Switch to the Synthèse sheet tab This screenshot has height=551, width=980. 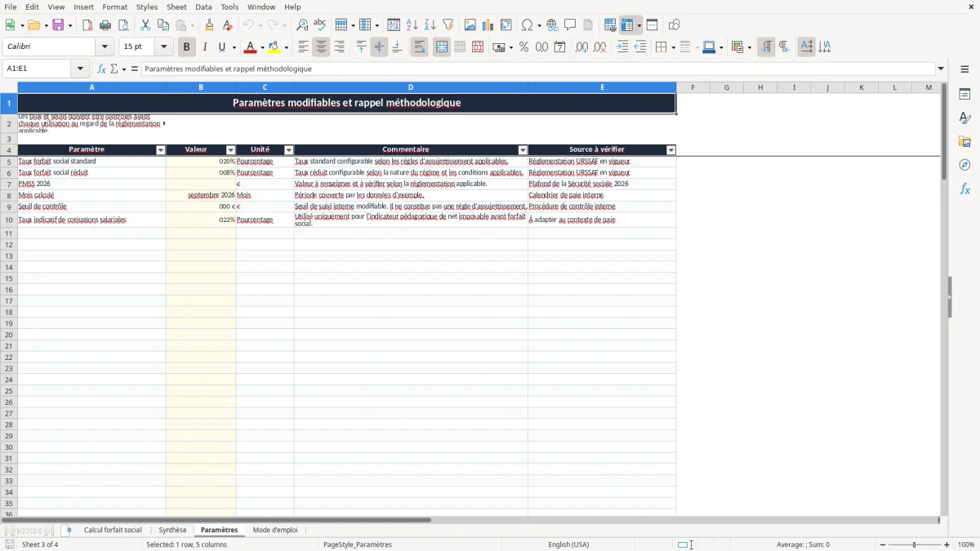(x=172, y=531)
